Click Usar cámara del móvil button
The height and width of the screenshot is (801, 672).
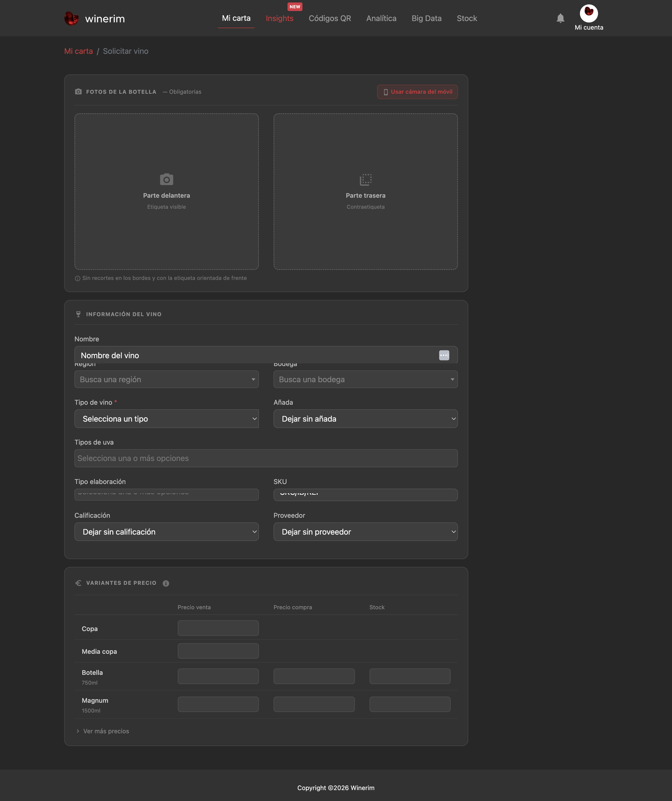click(418, 92)
